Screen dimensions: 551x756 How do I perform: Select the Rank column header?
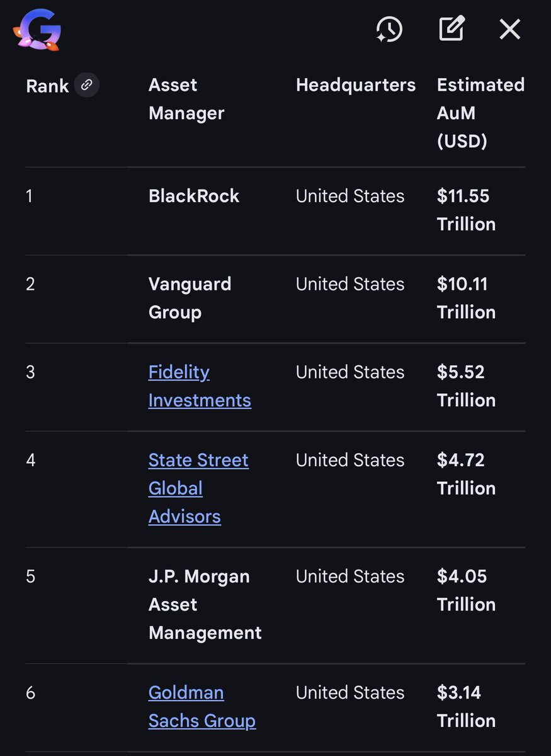[47, 86]
